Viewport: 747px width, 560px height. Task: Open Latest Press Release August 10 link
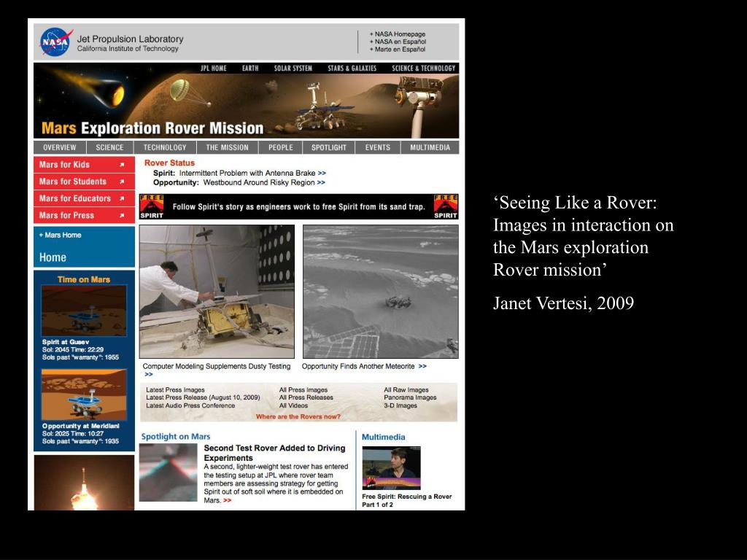(203, 397)
